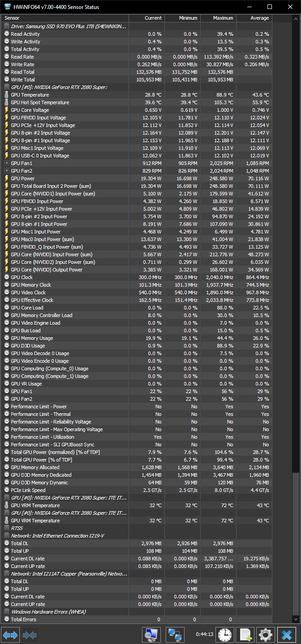Click the chip icon on RTSS header row
Screen dimensions: 301x644
[6, 528]
